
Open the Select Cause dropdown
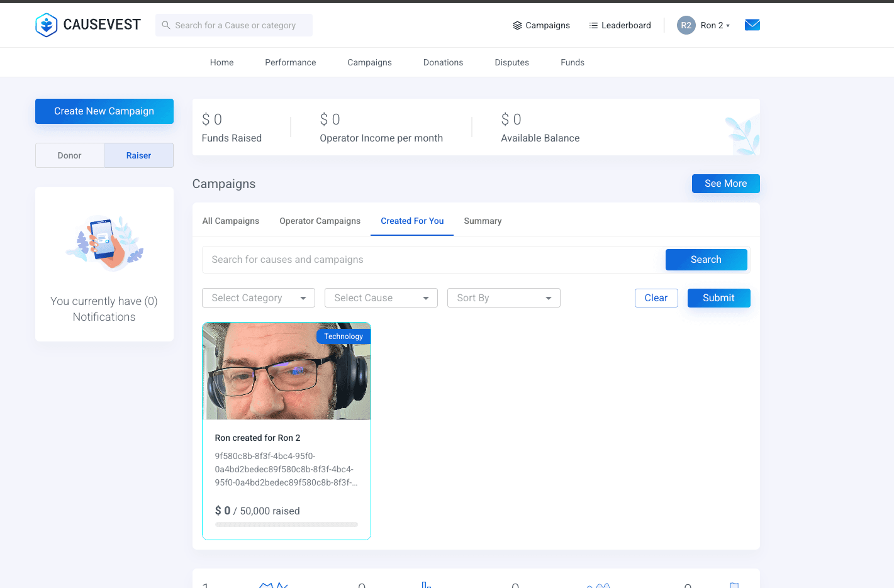381,298
